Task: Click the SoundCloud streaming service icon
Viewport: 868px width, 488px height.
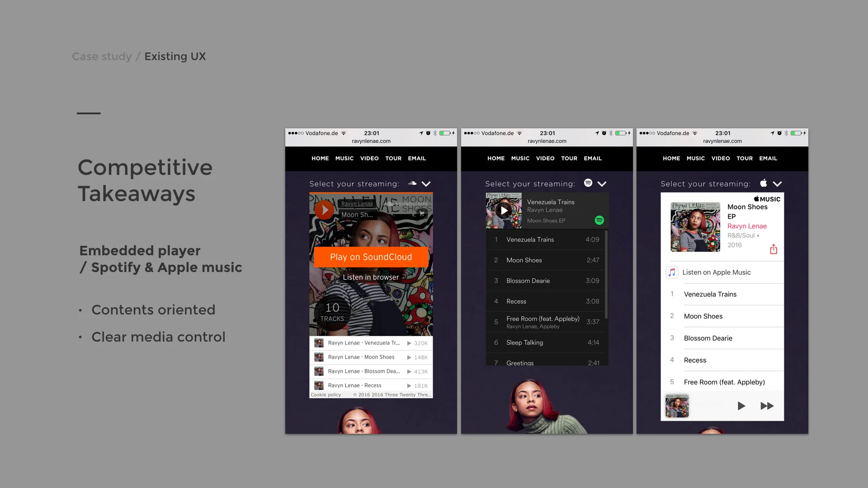Action: [x=412, y=183]
